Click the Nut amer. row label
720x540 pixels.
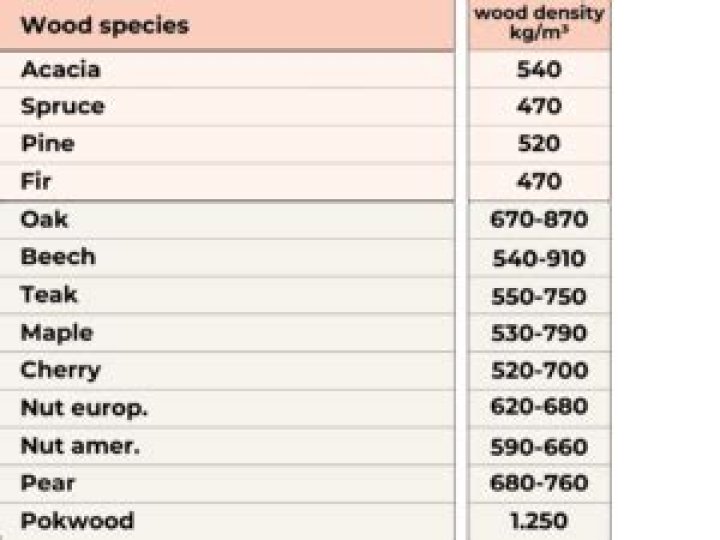(80, 446)
